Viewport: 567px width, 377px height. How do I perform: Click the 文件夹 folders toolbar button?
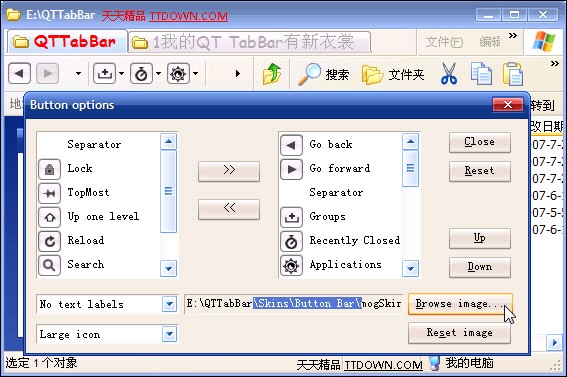tap(393, 74)
